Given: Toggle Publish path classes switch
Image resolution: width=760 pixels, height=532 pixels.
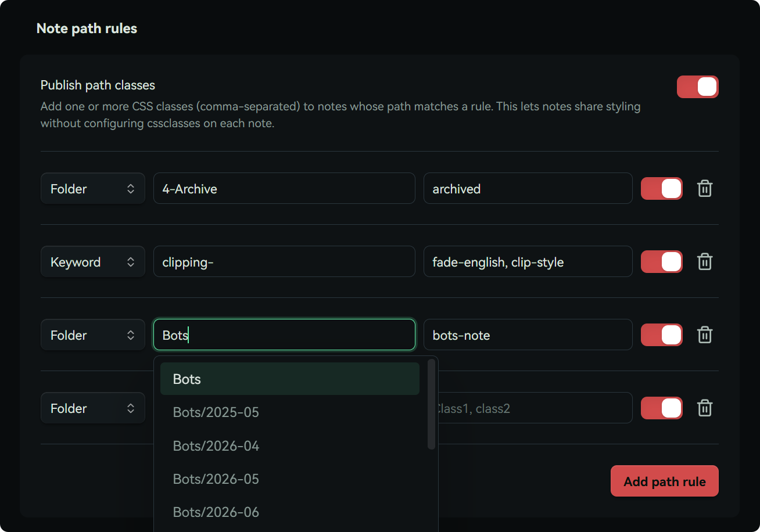Looking at the screenshot, I should click(x=698, y=87).
